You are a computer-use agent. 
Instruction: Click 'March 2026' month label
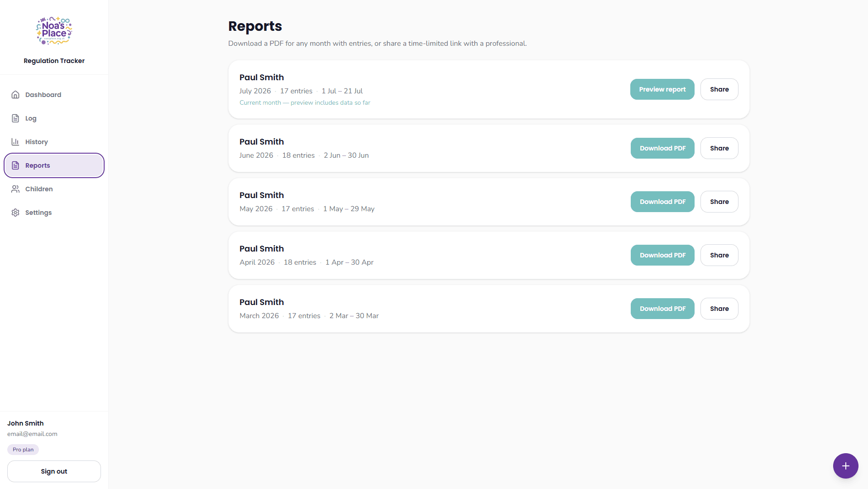(259, 316)
